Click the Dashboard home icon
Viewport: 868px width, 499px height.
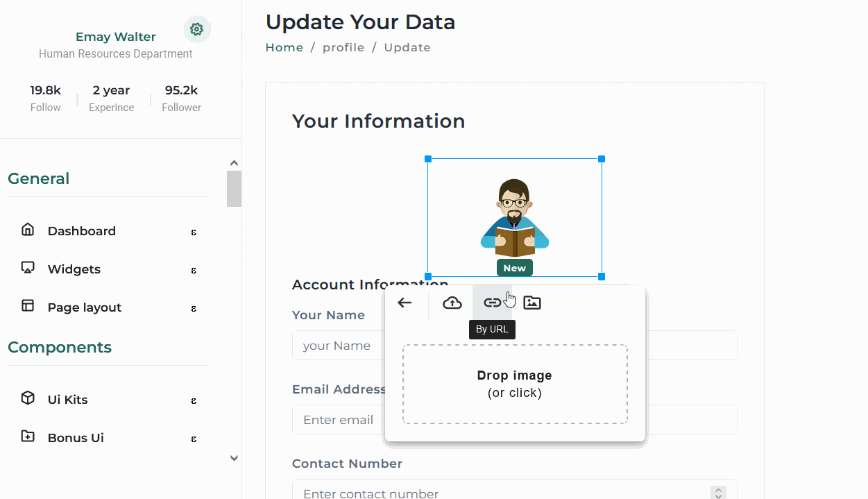point(27,229)
